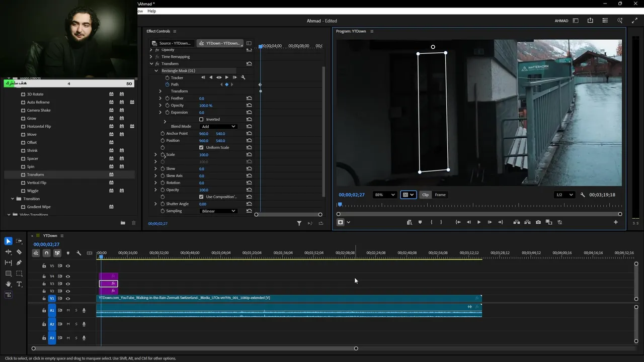Viewport: 644px width, 362px height.
Task: Lock track V5 with the padlock
Action: click(44, 266)
